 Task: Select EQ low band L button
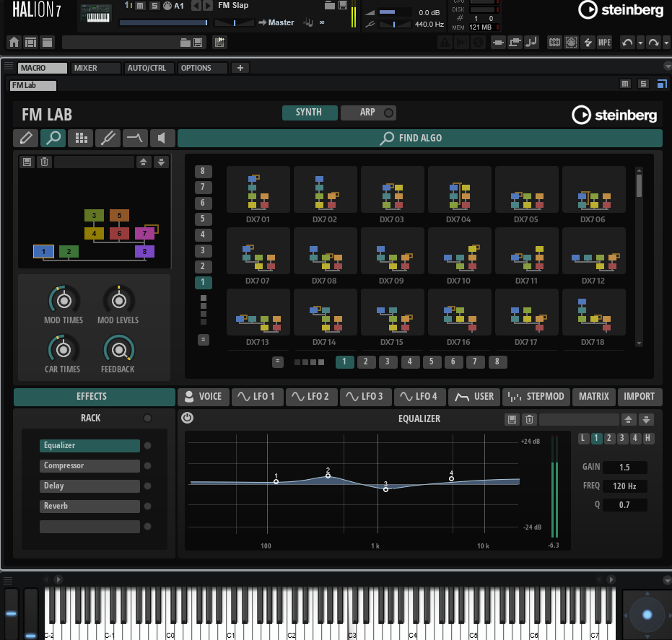(583, 438)
